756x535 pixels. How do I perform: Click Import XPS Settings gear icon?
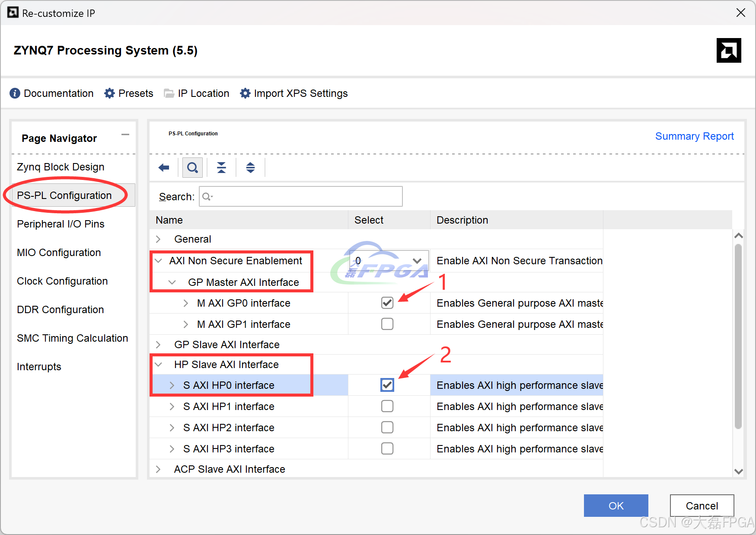pos(245,93)
